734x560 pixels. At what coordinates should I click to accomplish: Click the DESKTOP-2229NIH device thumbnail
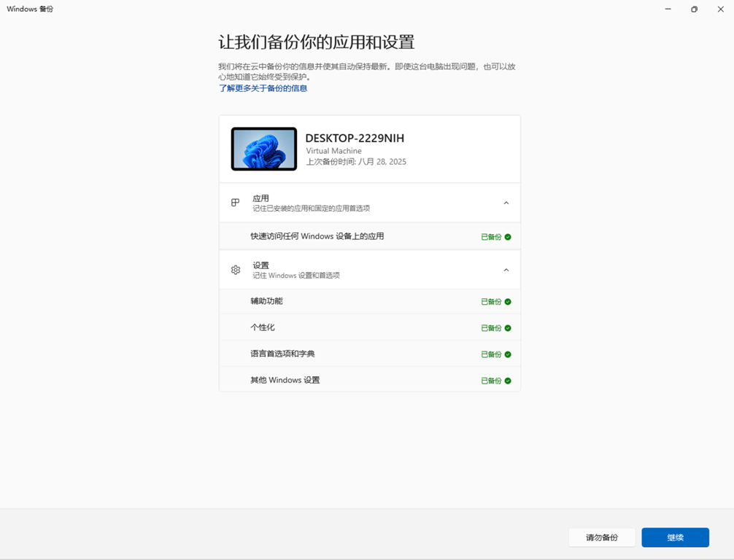(x=264, y=149)
